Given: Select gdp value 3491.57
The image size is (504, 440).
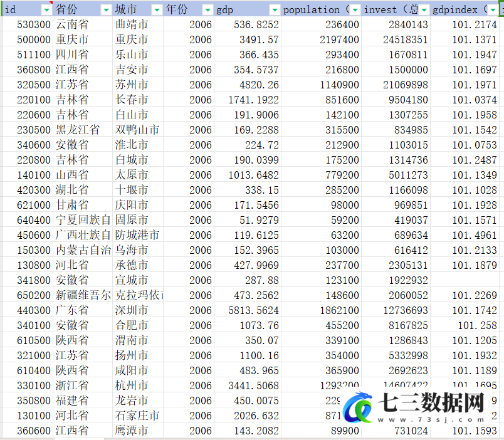Looking at the screenshot, I should [248, 39].
